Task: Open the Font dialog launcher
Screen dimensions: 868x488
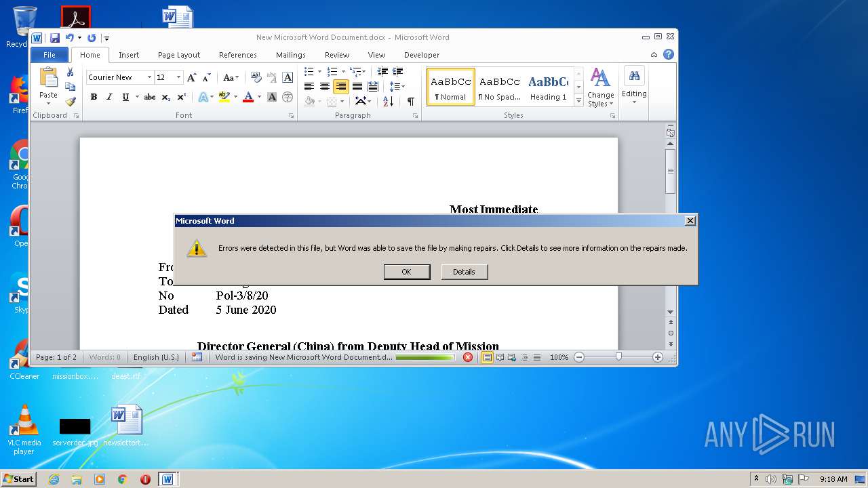Action: pos(291,116)
